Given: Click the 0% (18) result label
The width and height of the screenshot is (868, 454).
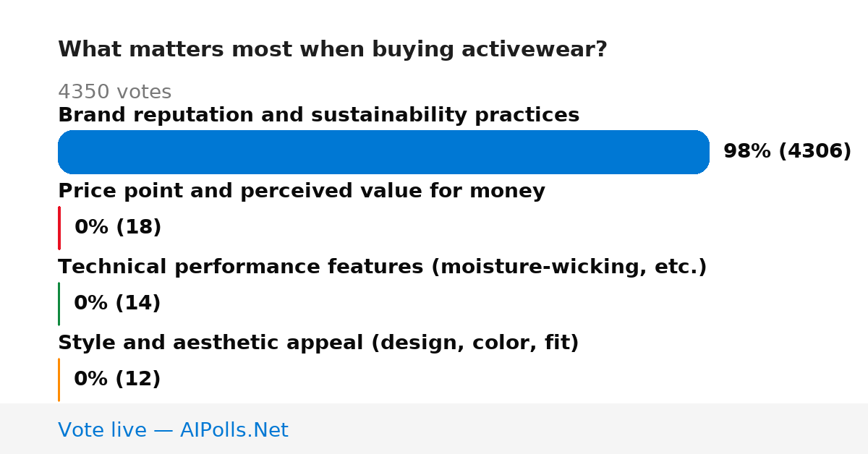Looking at the screenshot, I should 118,228.
